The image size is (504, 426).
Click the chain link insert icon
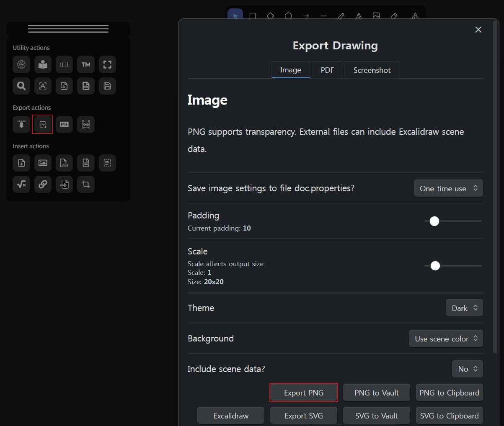tap(43, 184)
